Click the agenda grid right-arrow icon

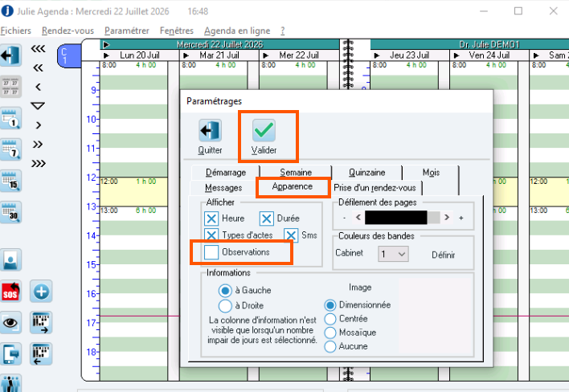click(41, 322)
